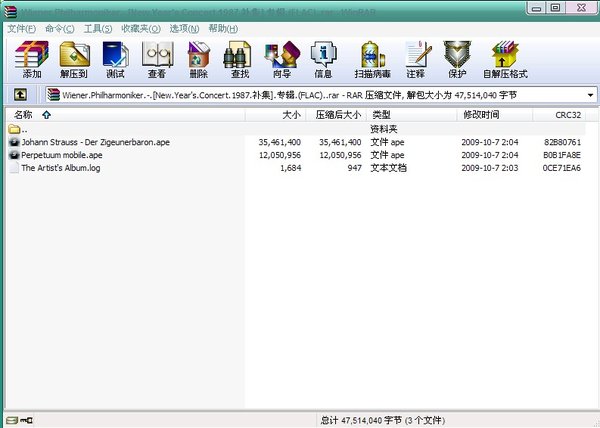This screenshot has width=600, height=428.
Task: Click modified time 2009-10-7 2:03
Action: click(490, 168)
